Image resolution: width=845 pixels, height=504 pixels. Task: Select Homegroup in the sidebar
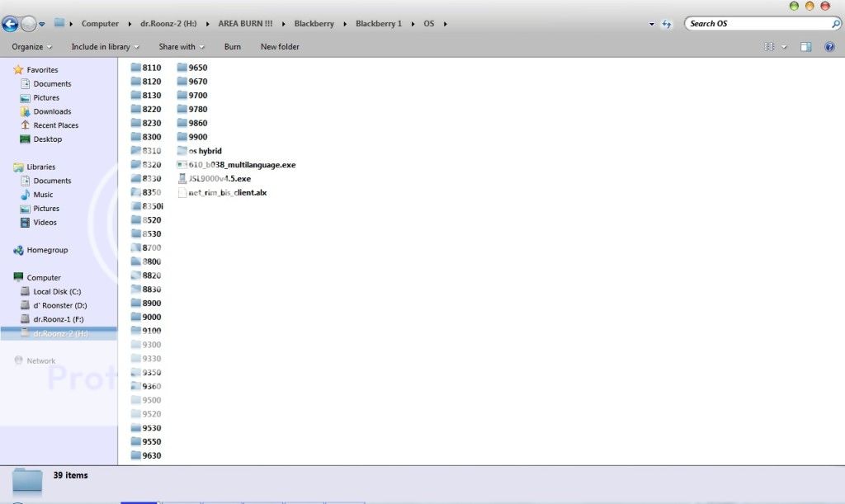coord(47,251)
